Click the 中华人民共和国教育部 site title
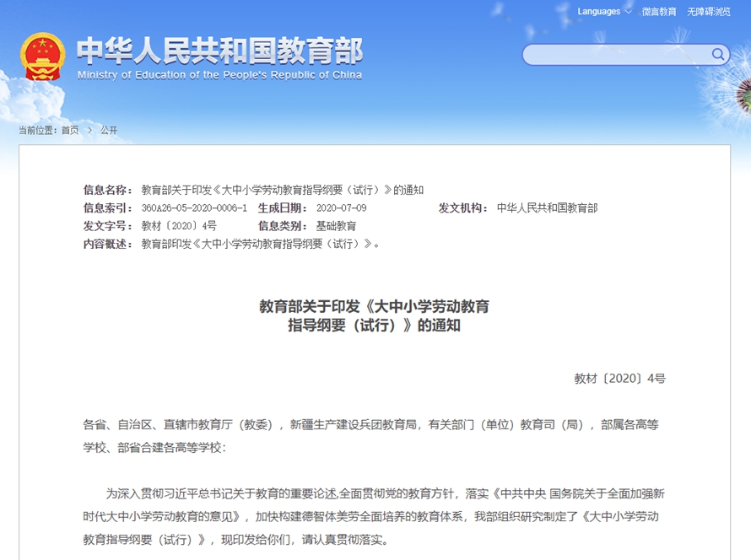The image size is (751, 560). 219,51
